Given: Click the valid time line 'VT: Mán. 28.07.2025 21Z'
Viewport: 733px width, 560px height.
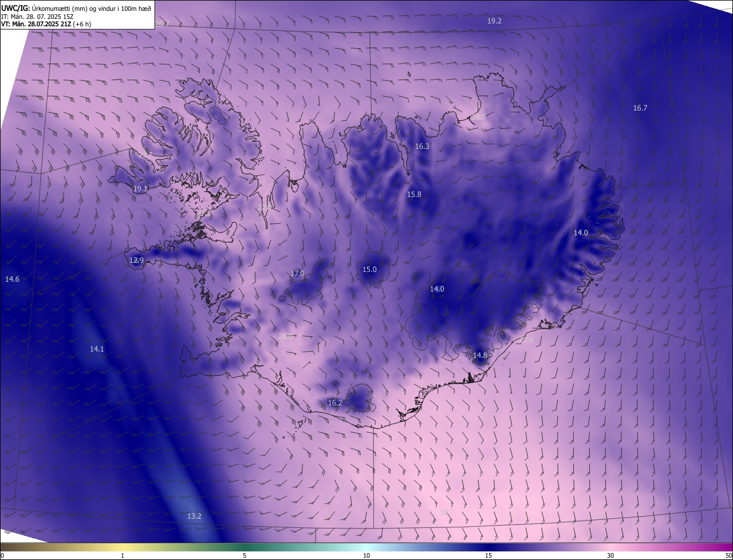Looking at the screenshot, I should pos(36,24).
